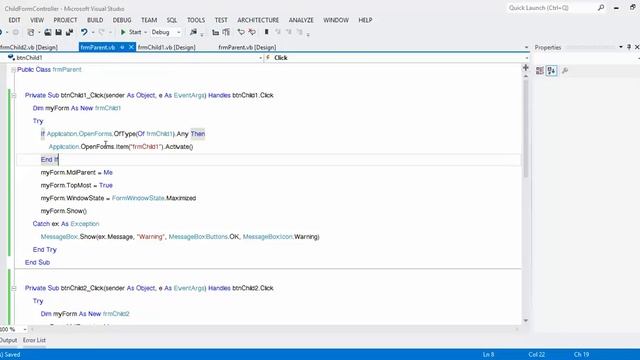
Task: Open the VIEW menu
Action: coord(37,20)
